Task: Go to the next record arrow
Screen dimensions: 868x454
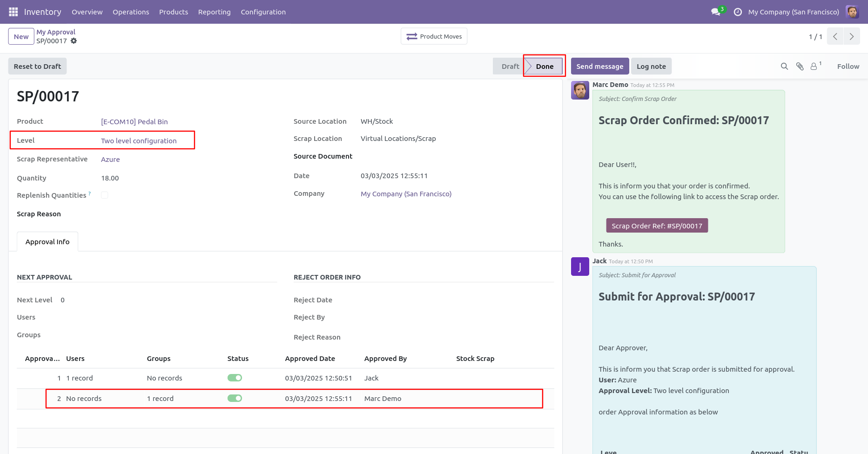Action: pos(852,37)
